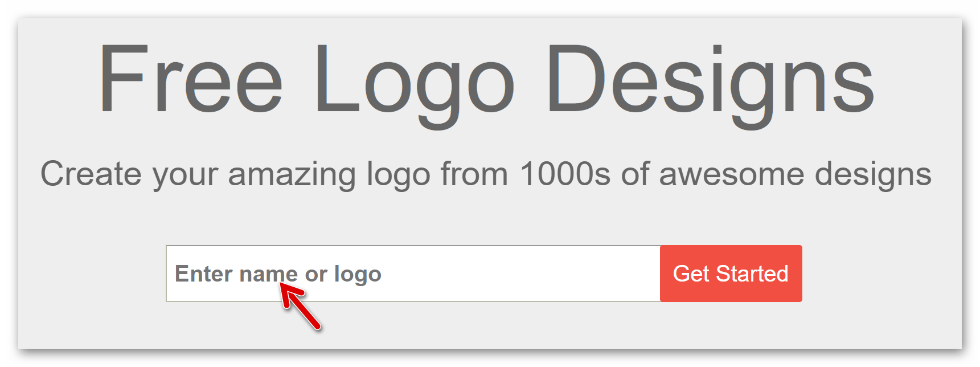
Task: Click the word 'Create' in the subtitle
Action: point(91,173)
